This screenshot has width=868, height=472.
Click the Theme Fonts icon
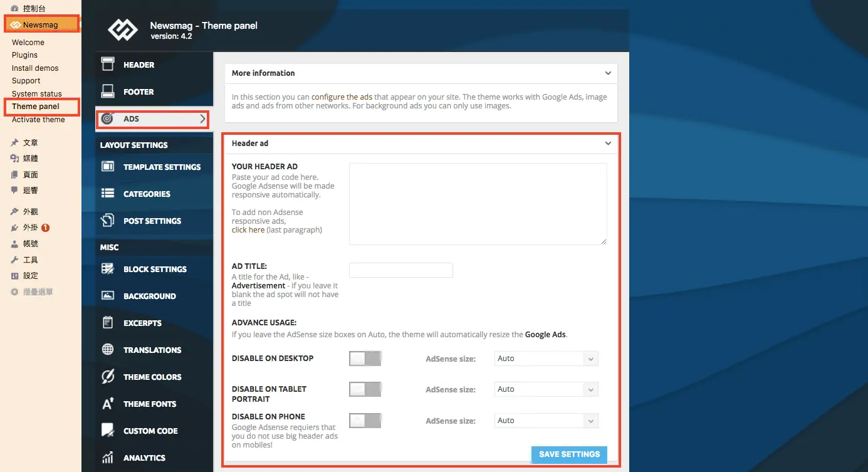(108, 404)
